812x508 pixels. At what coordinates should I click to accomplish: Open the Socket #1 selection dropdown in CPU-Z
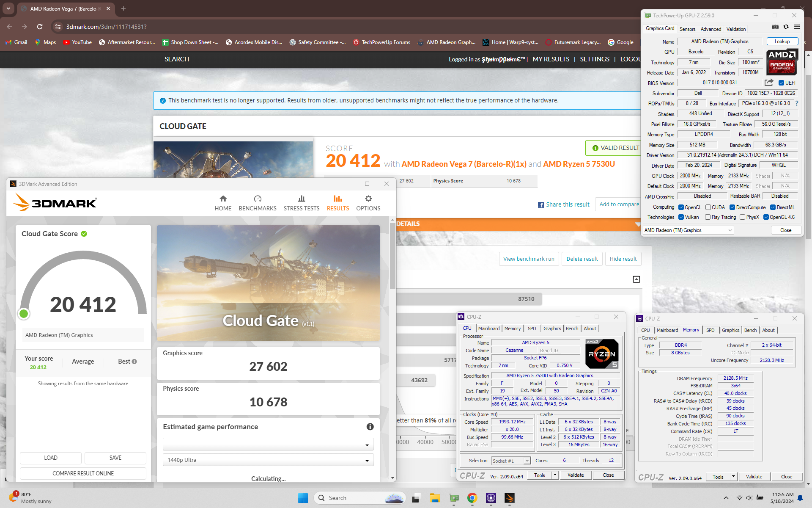(x=511, y=461)
